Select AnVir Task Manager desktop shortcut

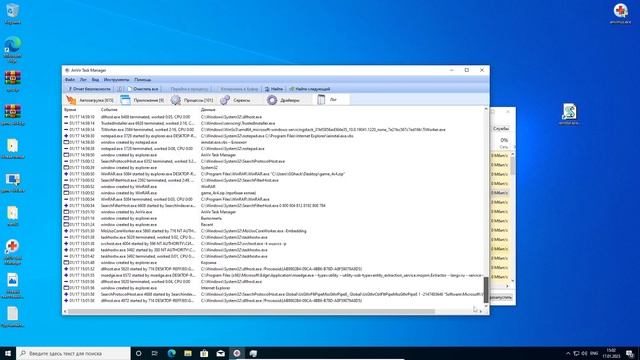[x=13, y=252]
